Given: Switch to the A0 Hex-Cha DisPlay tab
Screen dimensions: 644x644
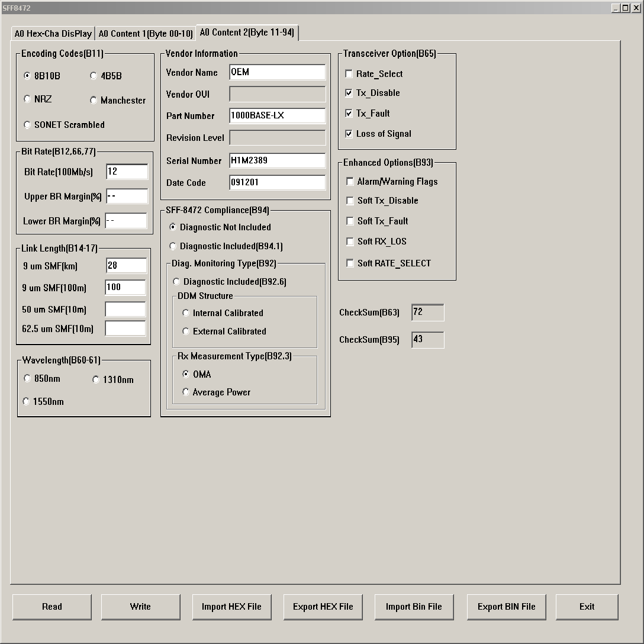Looking at the screenshot, I should [x=53, y=33].
